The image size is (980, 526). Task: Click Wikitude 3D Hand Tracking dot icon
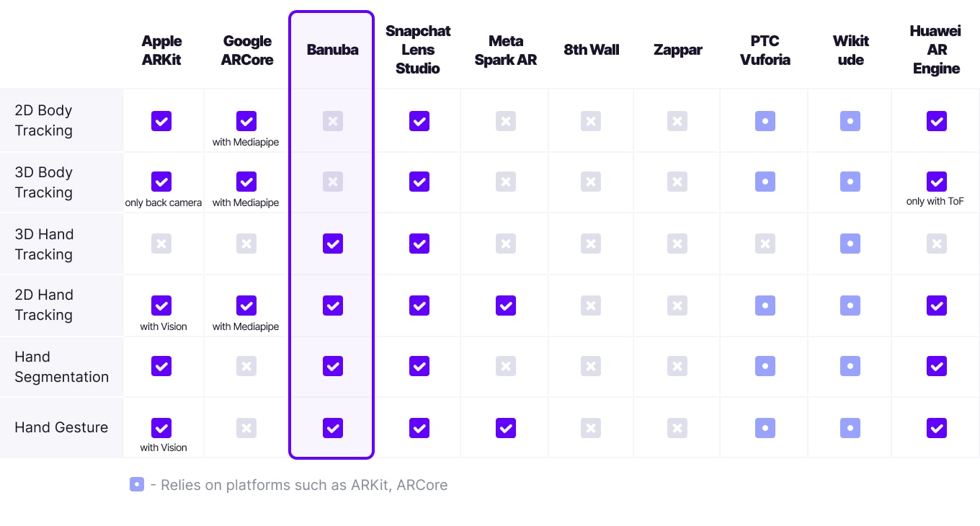(850, 244)
